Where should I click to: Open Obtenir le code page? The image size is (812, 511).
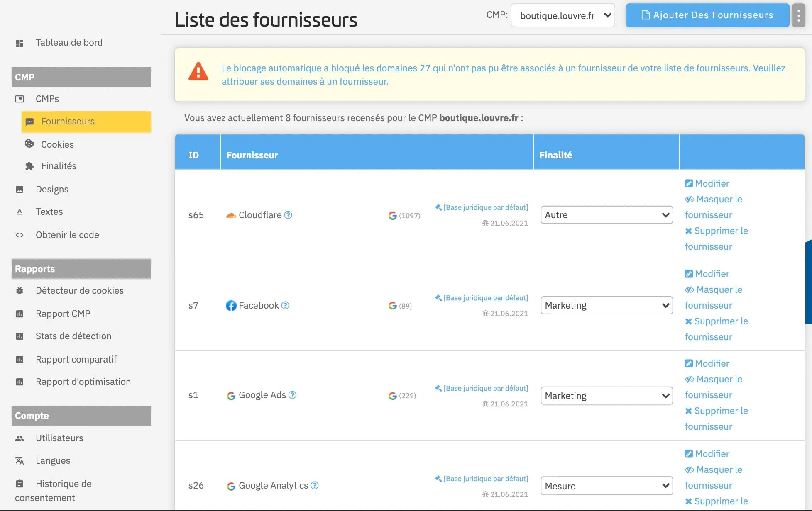(67, 235)
